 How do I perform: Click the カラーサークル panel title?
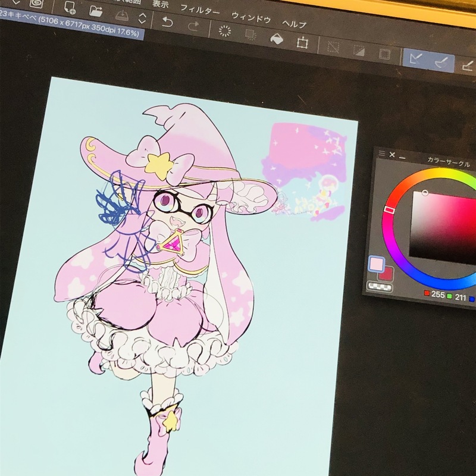449,162
